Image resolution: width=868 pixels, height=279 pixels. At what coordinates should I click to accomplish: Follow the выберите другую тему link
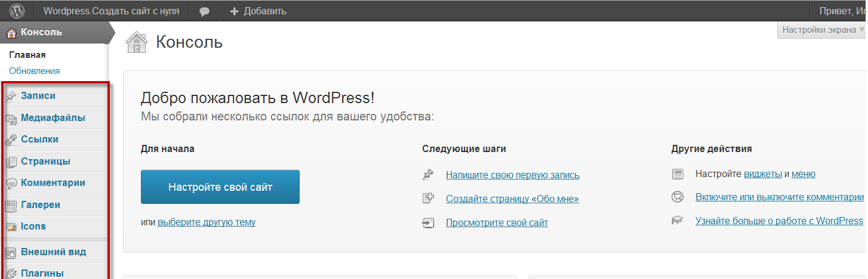(207, 222)
